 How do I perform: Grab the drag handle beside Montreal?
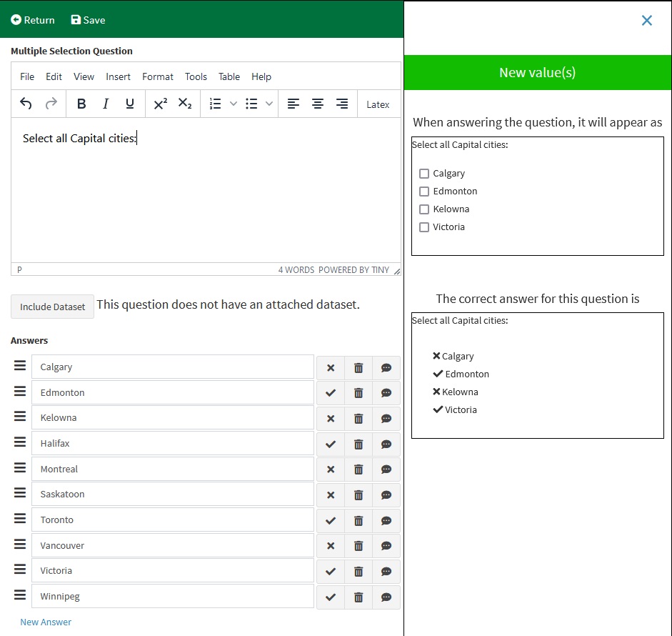coord(20,469)
